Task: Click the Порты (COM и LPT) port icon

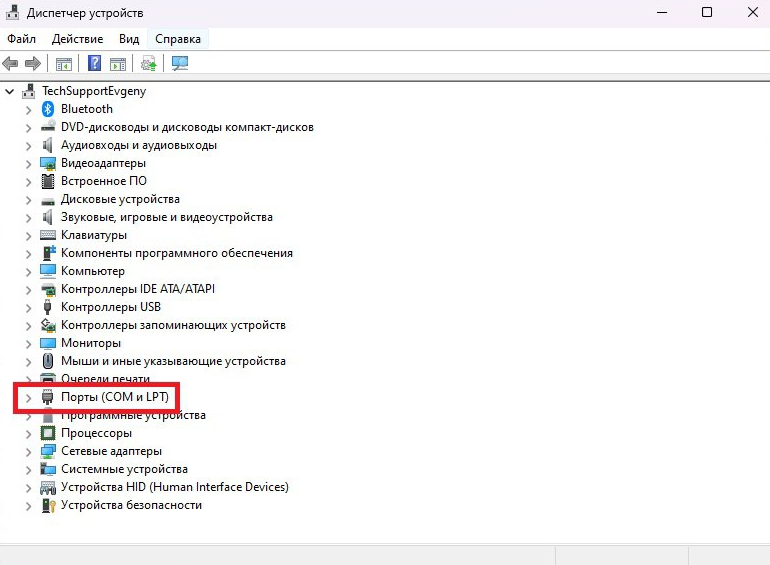Action: tap(47, 397)
